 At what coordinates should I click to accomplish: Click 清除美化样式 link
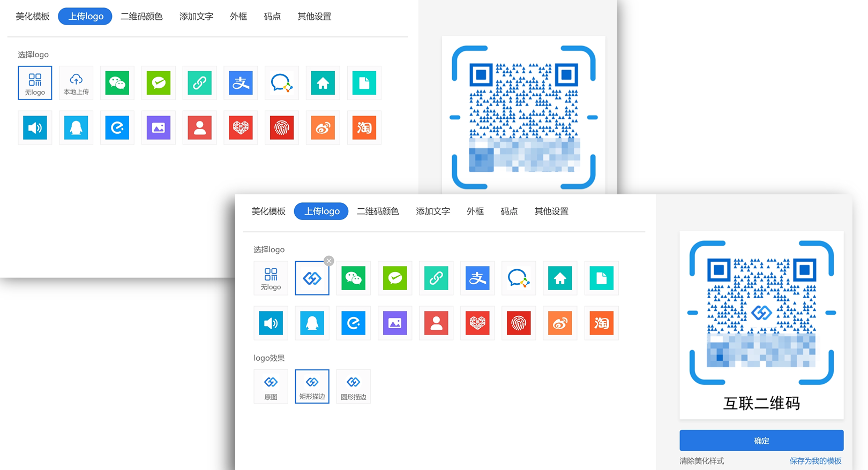coord(702,461)
